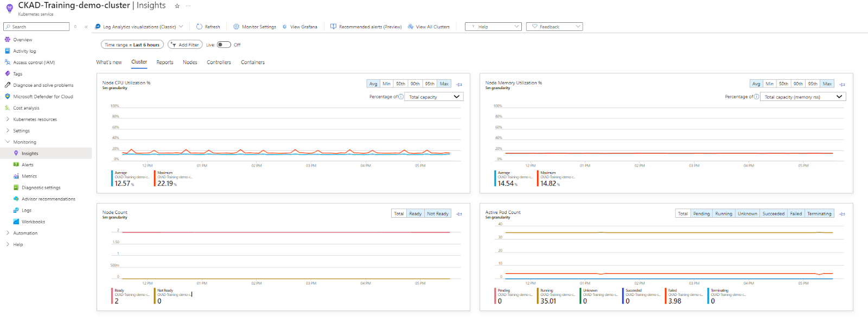868x322 pixels.
Task: Click the Metrics chart icon
Action: pyautogui.click(x=16, y=176)
